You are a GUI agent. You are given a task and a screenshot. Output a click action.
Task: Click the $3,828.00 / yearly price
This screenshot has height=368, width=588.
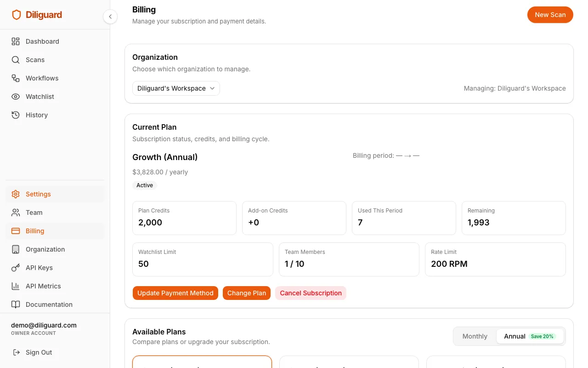(x=160, y=172)
